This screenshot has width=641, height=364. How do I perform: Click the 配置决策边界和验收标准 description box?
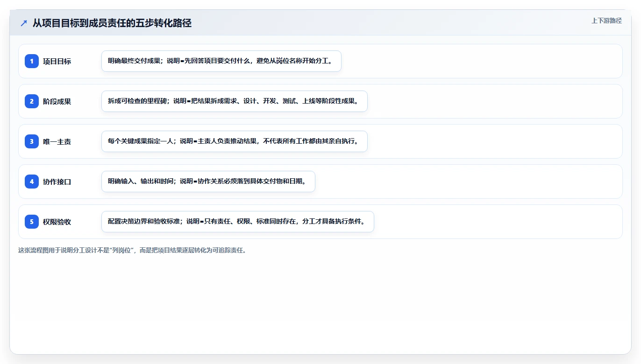click(x=238, y=222)
